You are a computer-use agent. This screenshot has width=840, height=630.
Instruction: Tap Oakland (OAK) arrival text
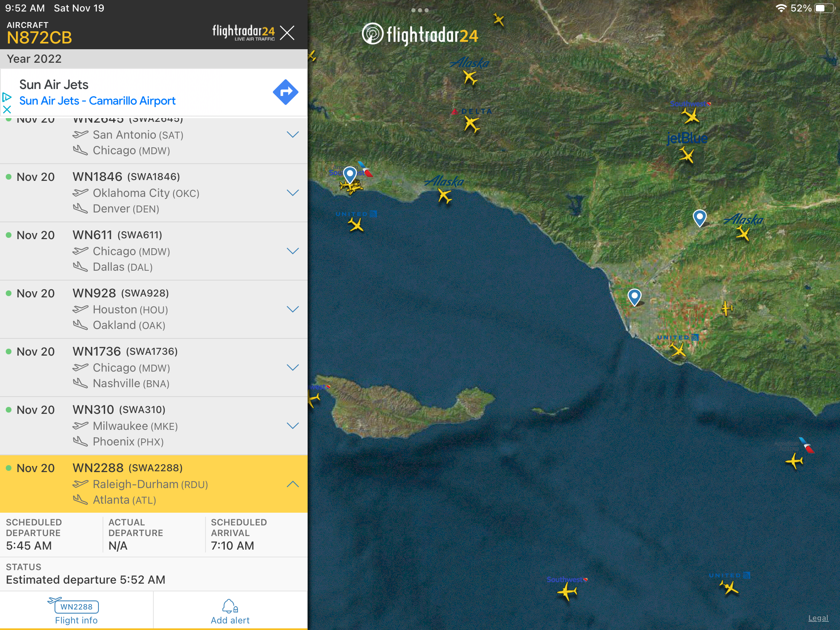[x=129, y=325]
